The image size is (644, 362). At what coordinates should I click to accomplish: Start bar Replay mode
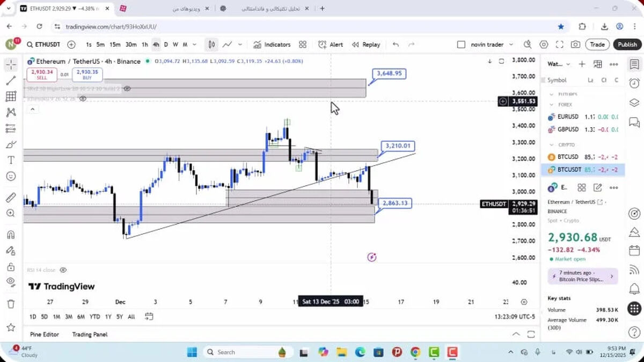click(366, 45)
